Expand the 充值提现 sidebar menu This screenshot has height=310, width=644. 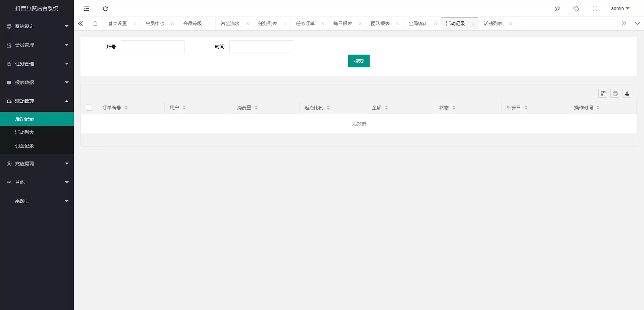click(37, 164)
